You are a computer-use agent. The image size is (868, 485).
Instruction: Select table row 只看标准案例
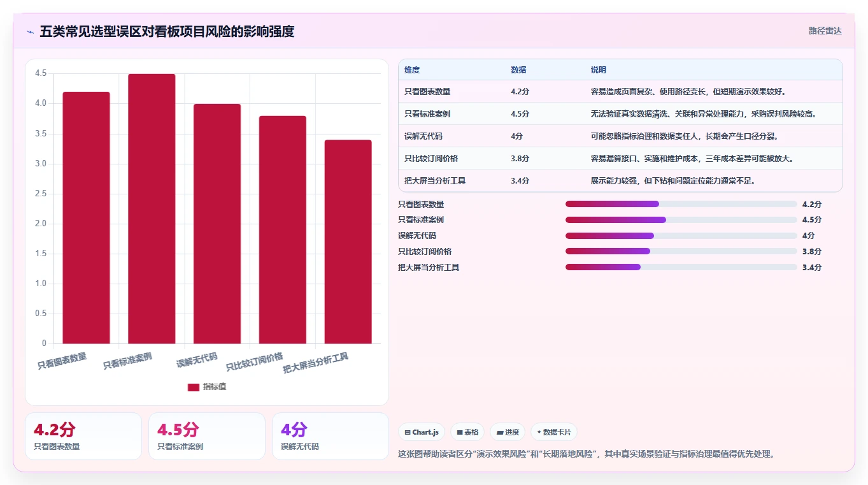[620, 113]
